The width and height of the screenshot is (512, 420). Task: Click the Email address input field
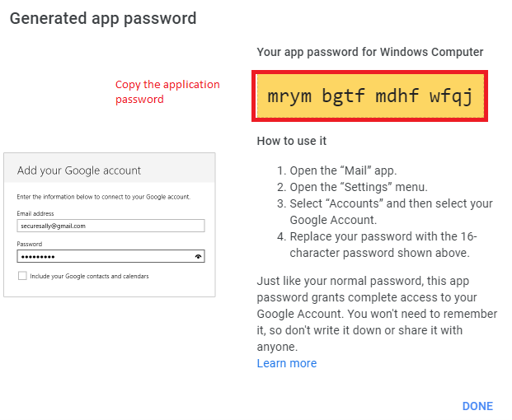pyautogui.click(x=110, y=226)
